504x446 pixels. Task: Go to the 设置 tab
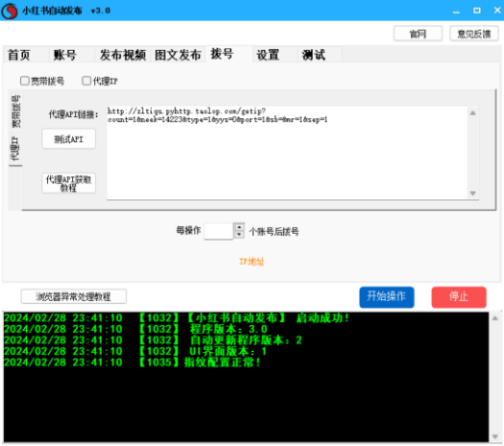click(x=276, y=55)
